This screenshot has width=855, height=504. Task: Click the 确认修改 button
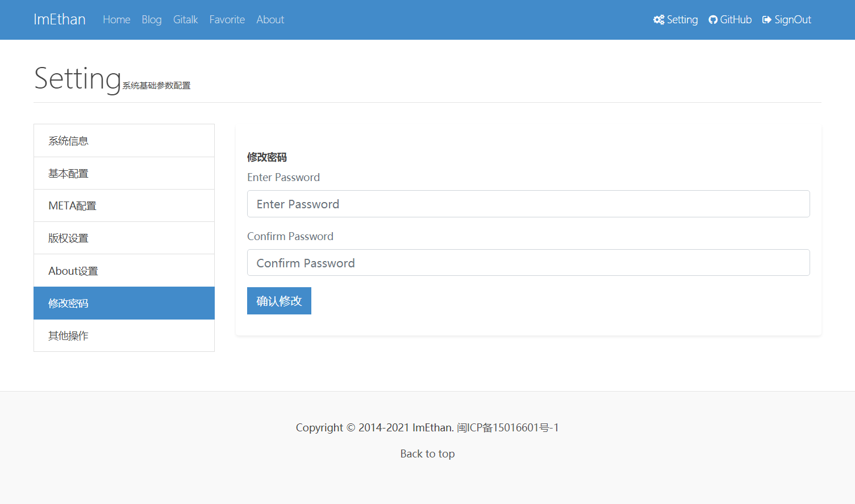pos(279,301)
